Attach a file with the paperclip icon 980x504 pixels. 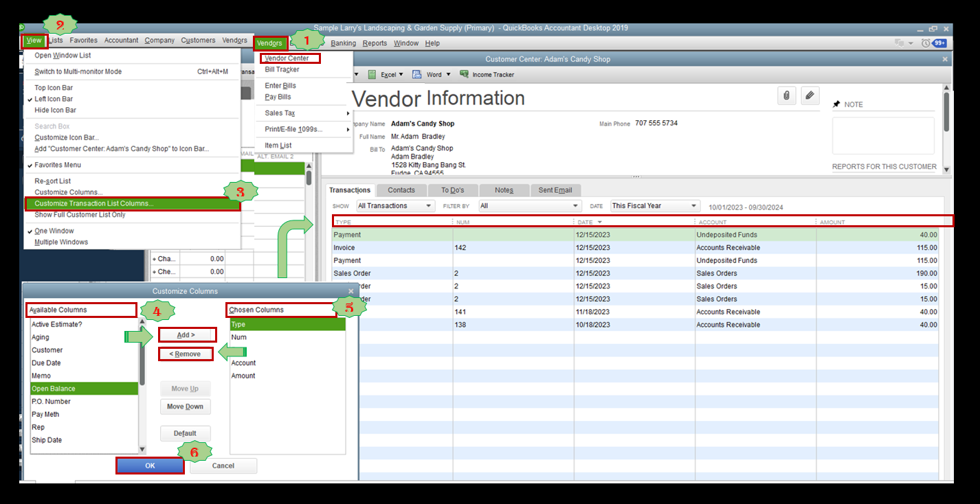click(x=786, y=95)
